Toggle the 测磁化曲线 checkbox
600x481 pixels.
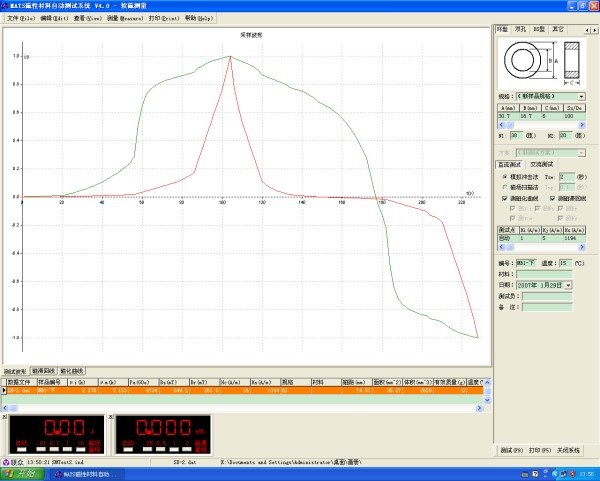pos(503,199)
